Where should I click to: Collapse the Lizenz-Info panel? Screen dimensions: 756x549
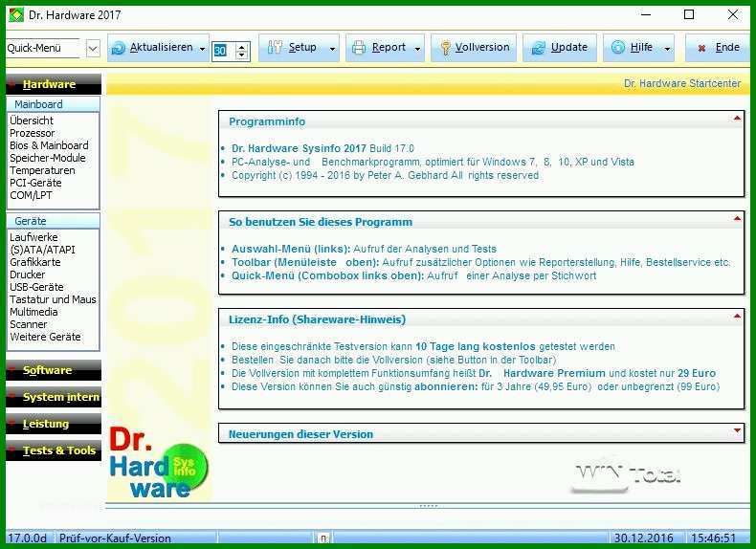[737, 317]
